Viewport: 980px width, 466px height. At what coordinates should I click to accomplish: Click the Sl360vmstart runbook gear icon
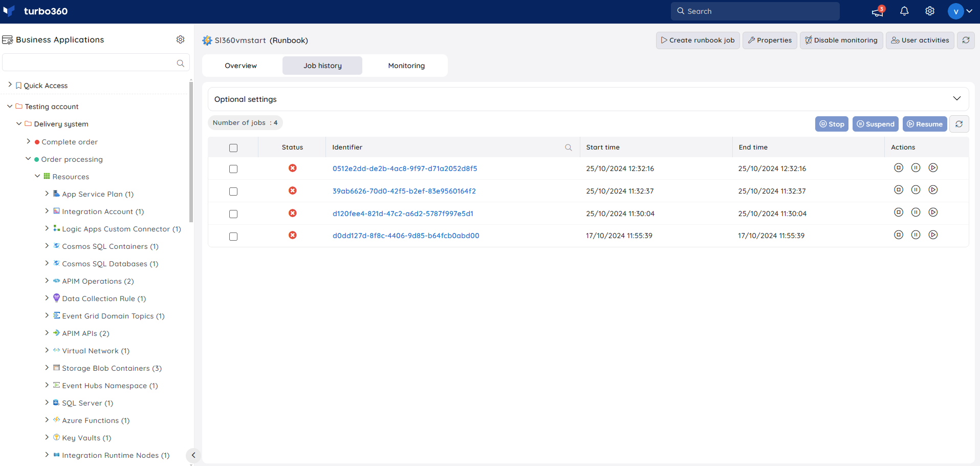coord(207,40)
